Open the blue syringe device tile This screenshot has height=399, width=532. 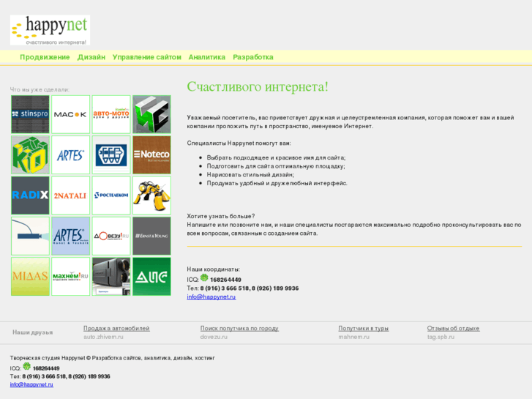click(30, 236)
